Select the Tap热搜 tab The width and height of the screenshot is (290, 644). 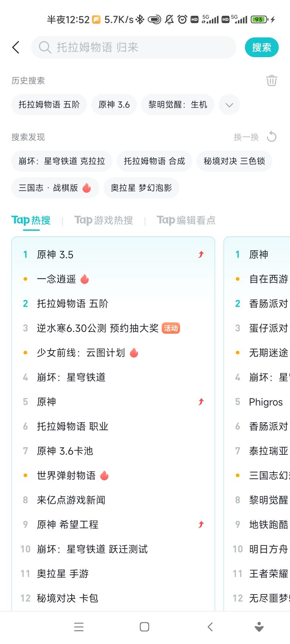tap(31, 220)
